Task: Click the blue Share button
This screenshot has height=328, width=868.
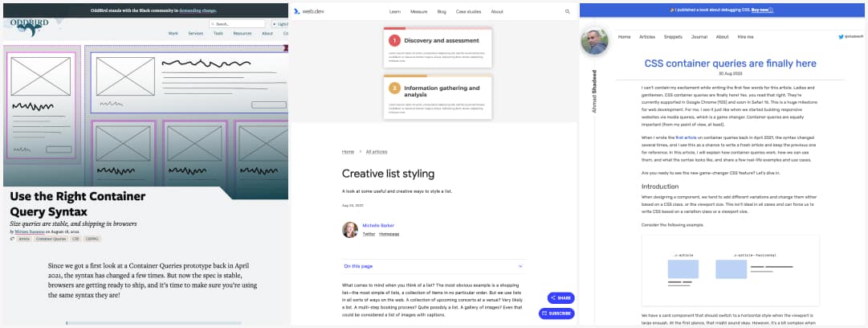Action: coord(560,297)
